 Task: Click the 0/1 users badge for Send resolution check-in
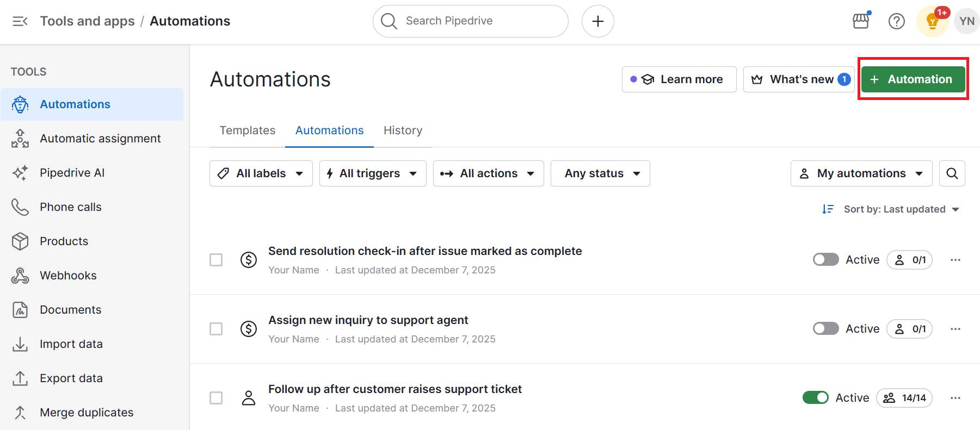(x=910, y=260)
